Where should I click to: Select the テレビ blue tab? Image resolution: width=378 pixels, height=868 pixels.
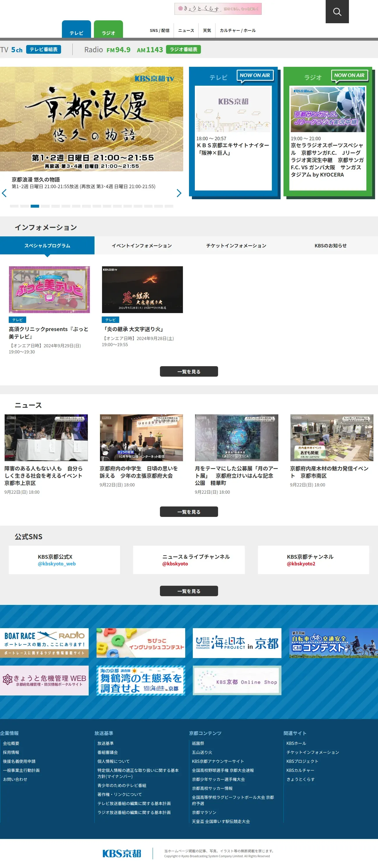76,29
